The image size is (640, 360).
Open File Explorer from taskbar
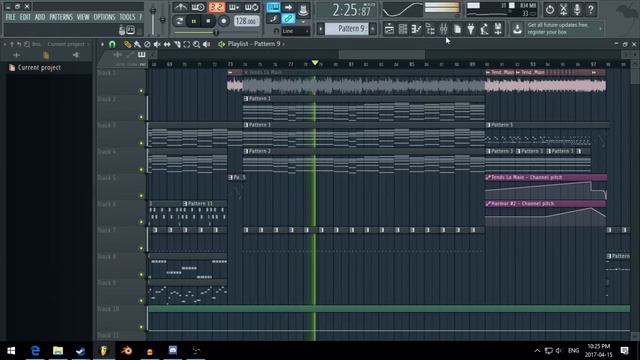point(58,351)
